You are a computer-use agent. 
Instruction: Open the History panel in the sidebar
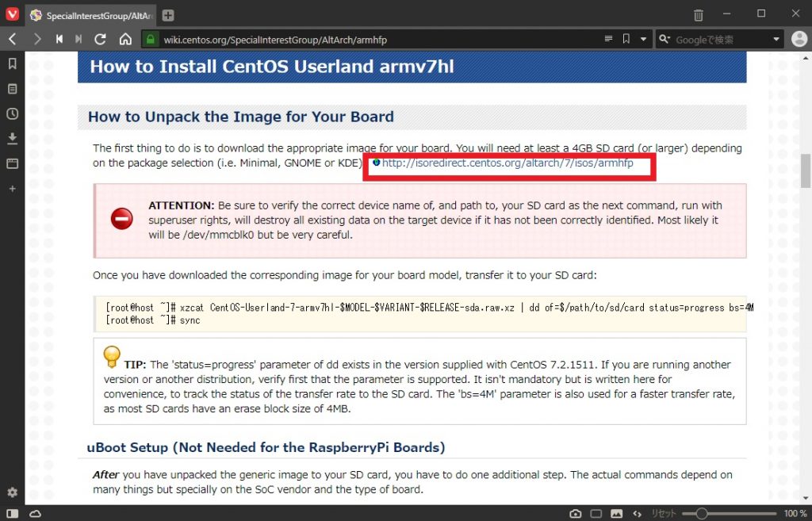(12, 113)
